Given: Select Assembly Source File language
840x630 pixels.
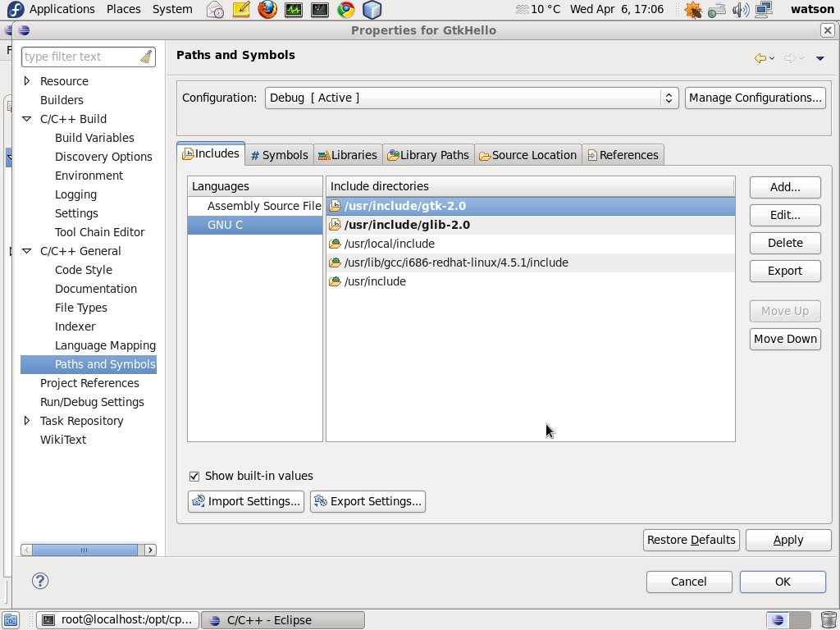Looking at the screenshot, I should point(255,206).
